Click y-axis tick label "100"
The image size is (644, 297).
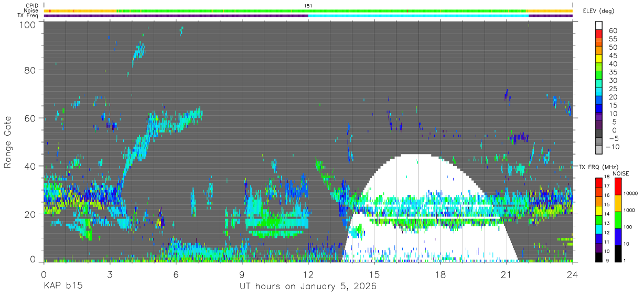click(29, 24)
